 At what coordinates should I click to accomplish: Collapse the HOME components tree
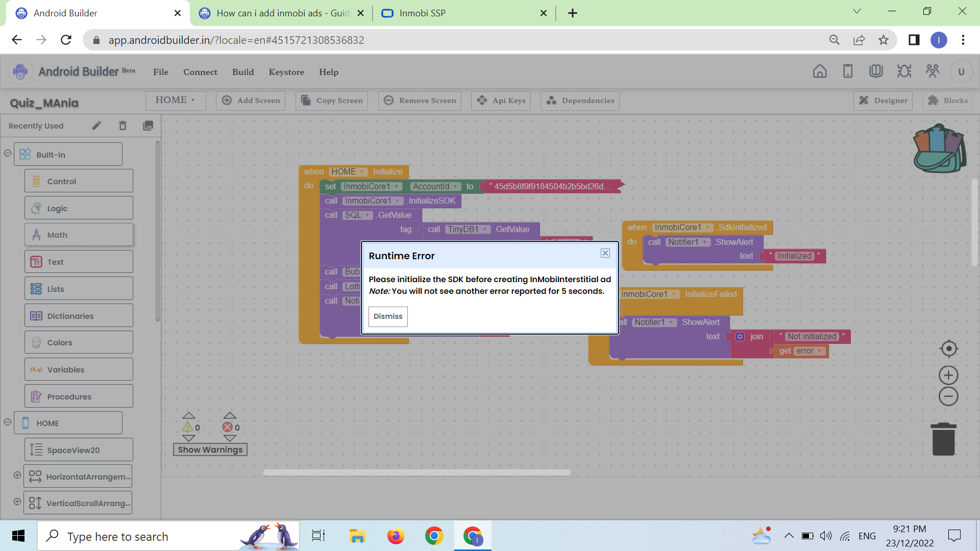click(x=8, y=422)
